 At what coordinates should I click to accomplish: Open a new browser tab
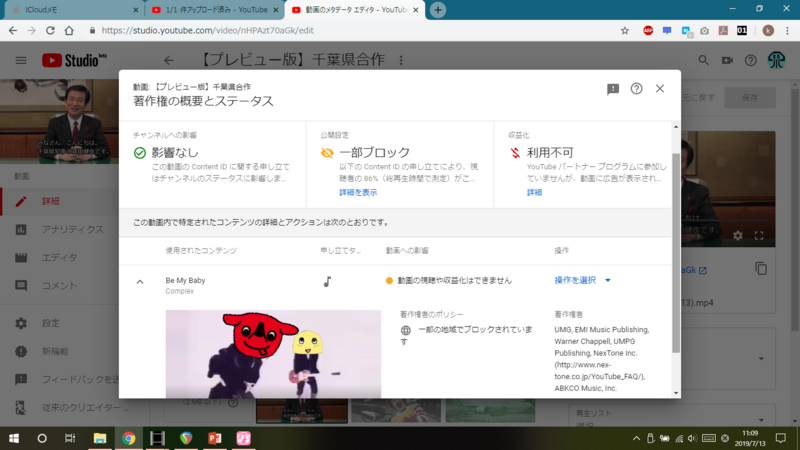click(438, 10)
